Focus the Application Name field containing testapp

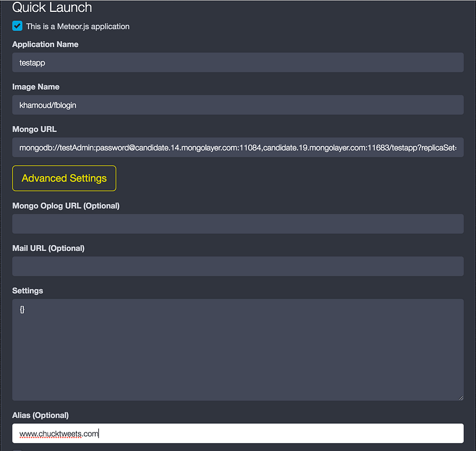(x=237, y=62)
